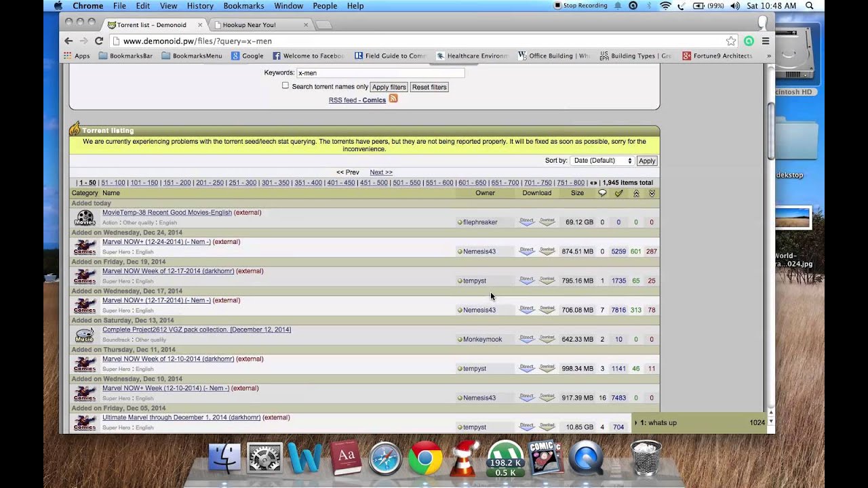Open Wi-Fi status menu
The image size is (868, 488).
point(665,5)
